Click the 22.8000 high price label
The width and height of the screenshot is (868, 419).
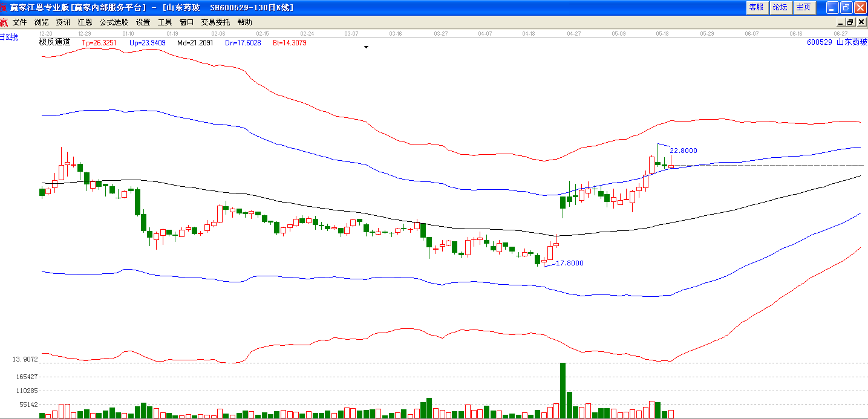(684, 151)
